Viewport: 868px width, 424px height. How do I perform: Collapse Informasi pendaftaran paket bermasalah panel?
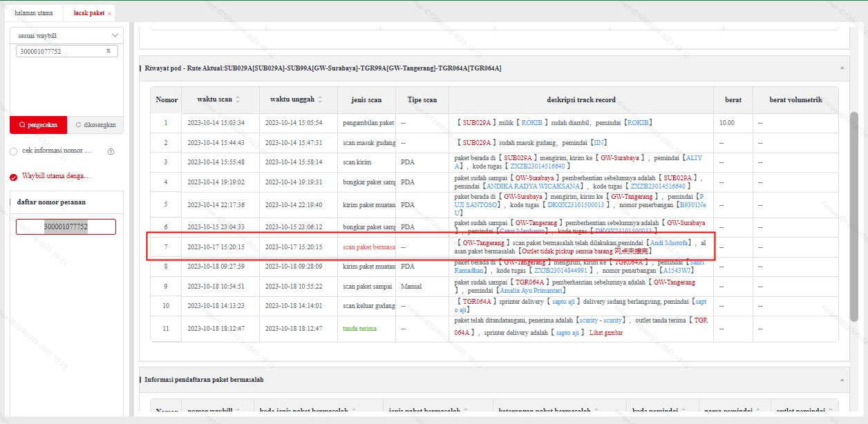click(x=842, y=379)
